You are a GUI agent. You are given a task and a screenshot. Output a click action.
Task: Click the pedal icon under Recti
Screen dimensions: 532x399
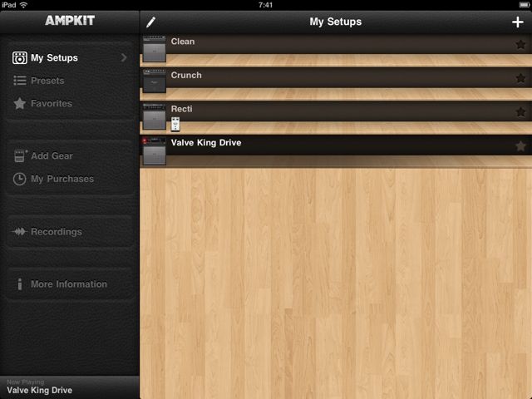[175, 124]
